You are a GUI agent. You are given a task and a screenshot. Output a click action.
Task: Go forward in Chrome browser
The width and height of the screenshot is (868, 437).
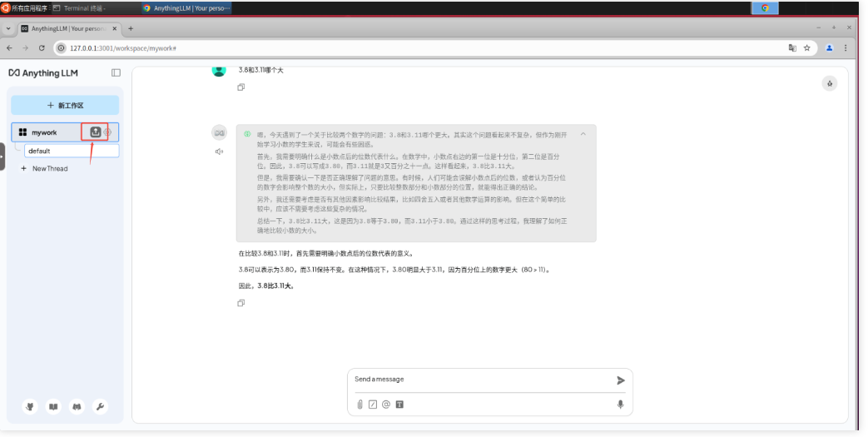pos(25,48)
